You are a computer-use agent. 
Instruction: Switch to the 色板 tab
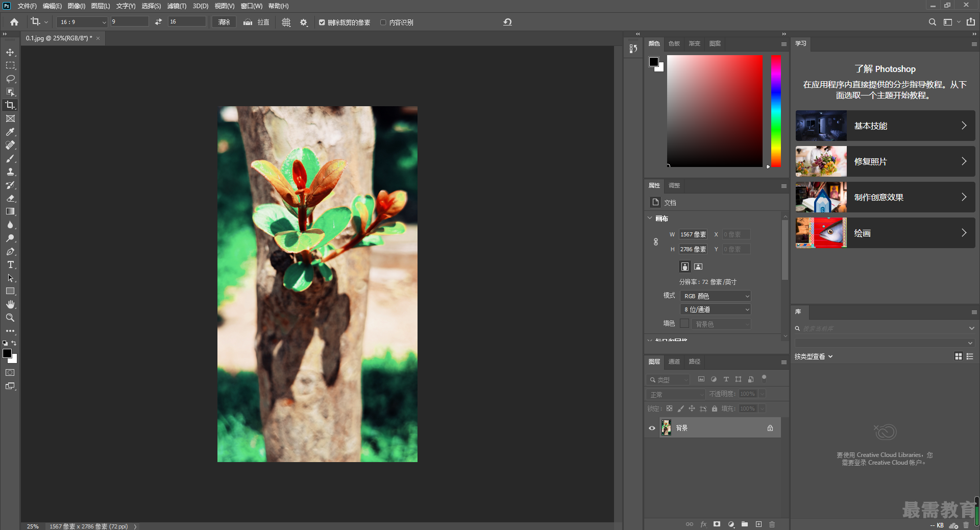tap(674, 44)
